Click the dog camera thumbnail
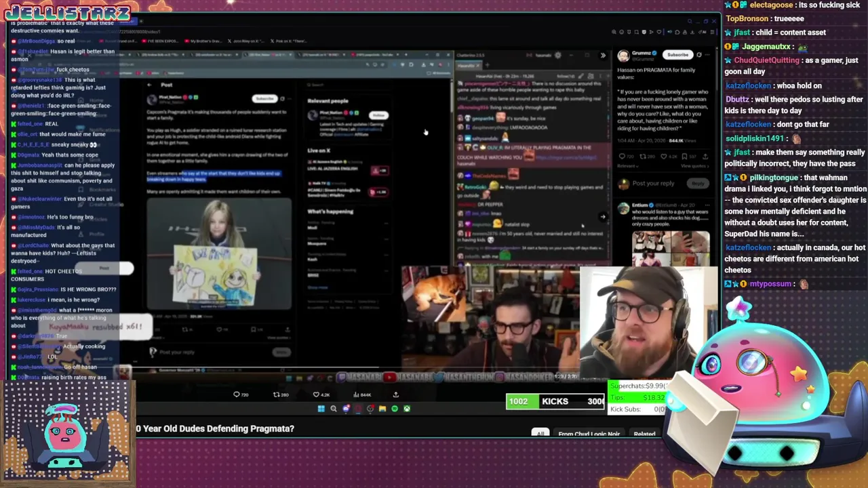 (x=434, y=293)
